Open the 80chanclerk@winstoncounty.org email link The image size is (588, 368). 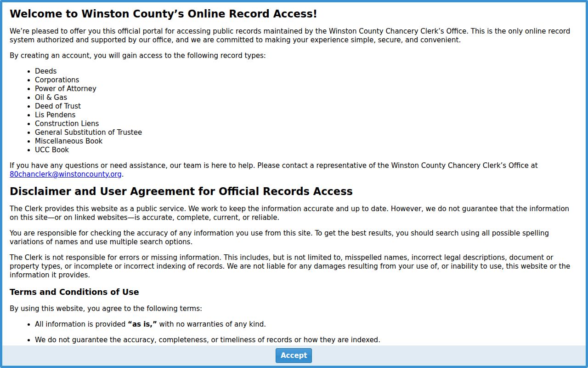(x=66, y=174)
